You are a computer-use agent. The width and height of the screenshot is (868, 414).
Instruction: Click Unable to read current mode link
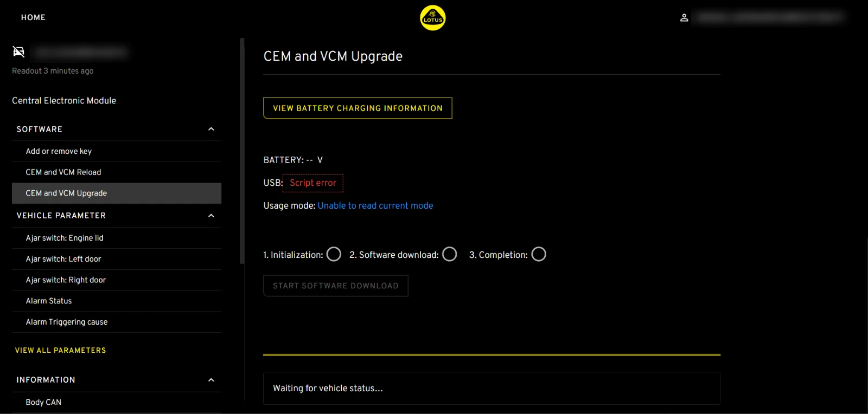[x=375, y=206]
